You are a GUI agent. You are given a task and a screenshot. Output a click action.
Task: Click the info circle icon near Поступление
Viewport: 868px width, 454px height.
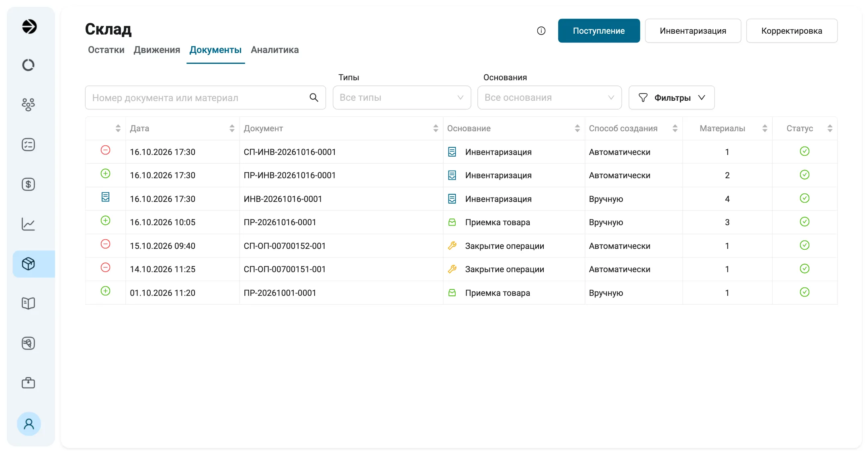pos(541,31)
